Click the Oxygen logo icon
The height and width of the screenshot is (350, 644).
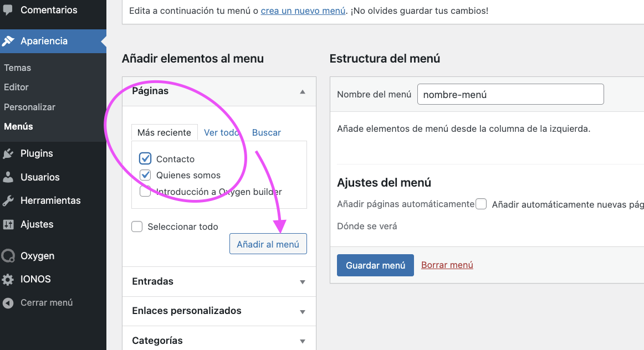[8, 256]
